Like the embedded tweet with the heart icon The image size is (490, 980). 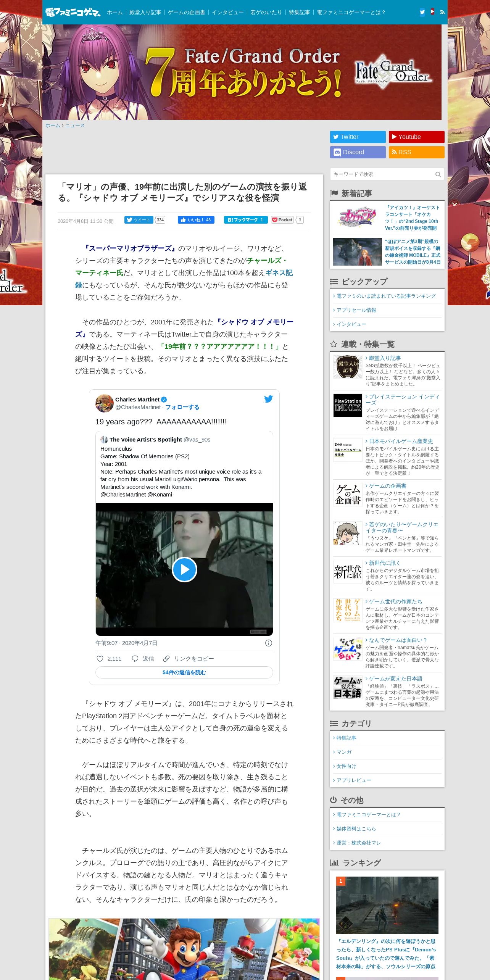pos(100,659)
